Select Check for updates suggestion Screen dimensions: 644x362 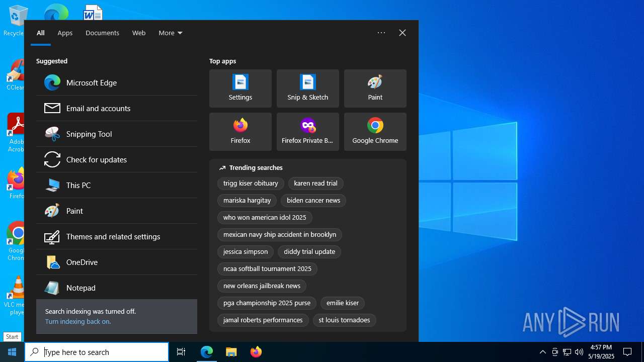pos(117,160)
